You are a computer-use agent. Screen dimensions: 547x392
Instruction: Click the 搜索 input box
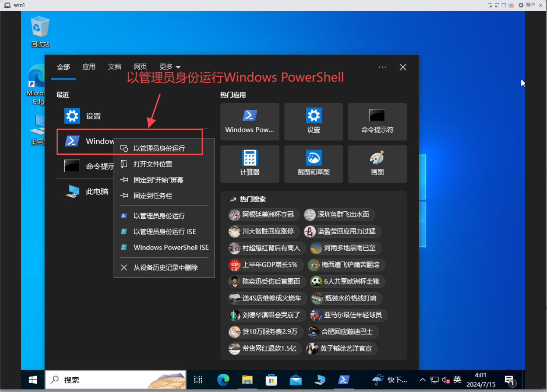point(108,379)
